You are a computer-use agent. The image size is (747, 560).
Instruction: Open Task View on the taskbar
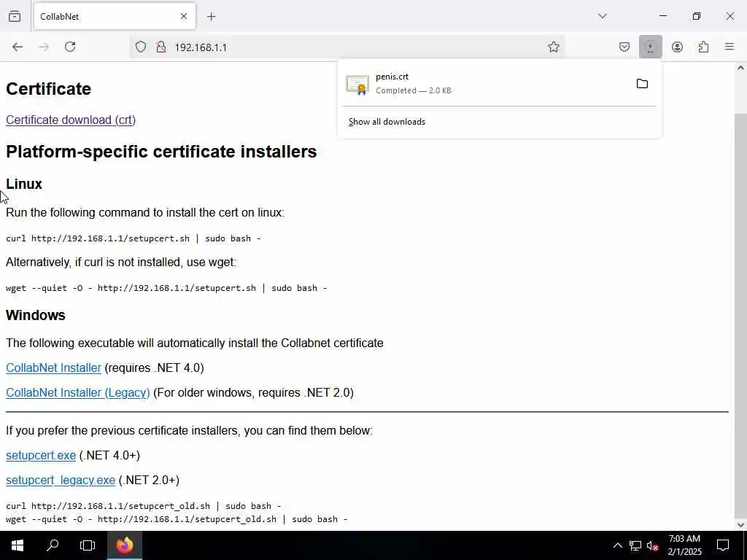(x=88, y=545)
